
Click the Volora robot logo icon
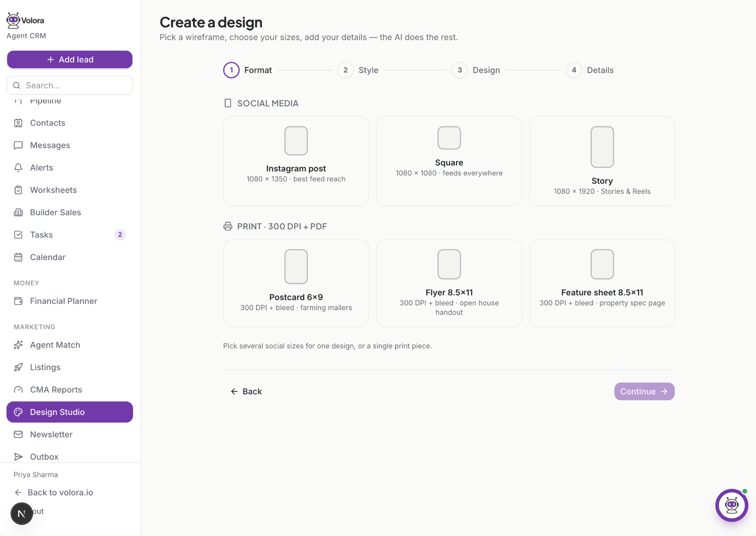13,20
